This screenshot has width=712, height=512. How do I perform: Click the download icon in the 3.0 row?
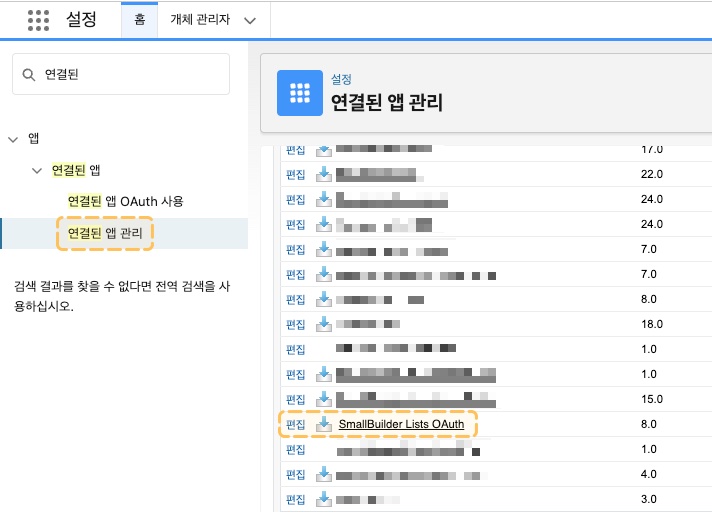(x=324, y=498)
